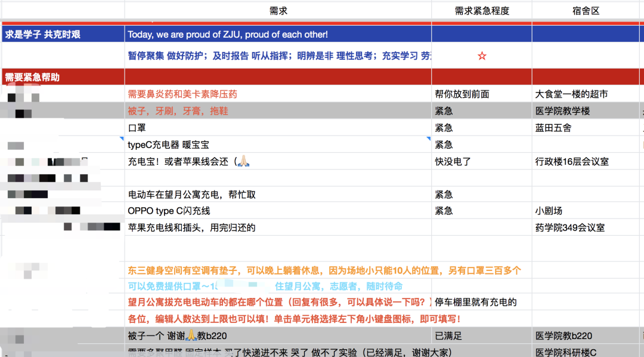The height and width of the screenshot is (357, 644).
Task: Click the folded corner indicator near 紧急 cell
Action: tap(428, 138)
